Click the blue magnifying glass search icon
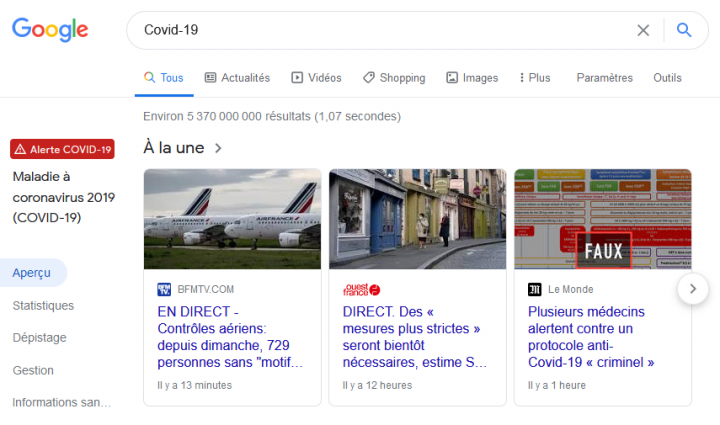This screenshot has height=425, width=720. tap(684, 30)
